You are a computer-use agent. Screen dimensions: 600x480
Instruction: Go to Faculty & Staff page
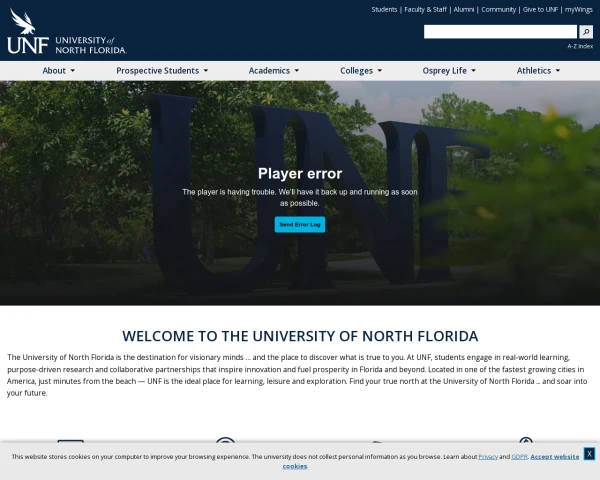pos(426,10)
